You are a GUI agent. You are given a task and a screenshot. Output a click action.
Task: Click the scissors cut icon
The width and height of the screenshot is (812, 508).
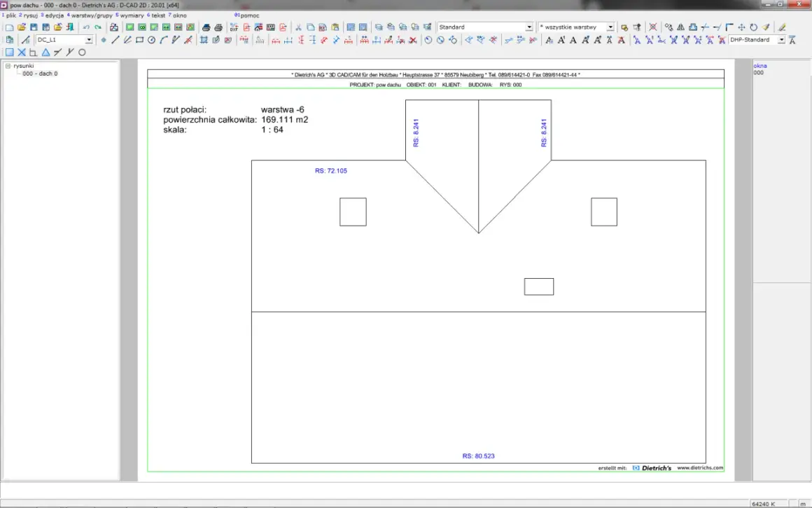298,27
